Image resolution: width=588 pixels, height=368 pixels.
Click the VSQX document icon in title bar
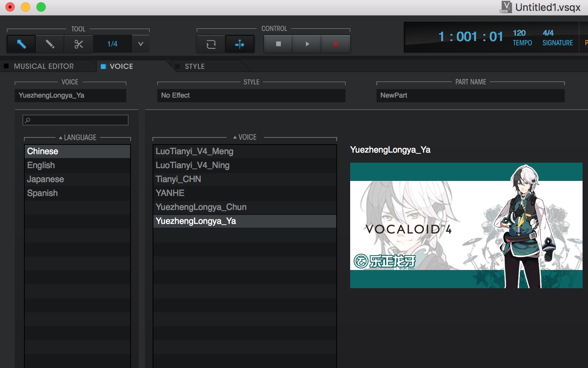click(506, 7)
